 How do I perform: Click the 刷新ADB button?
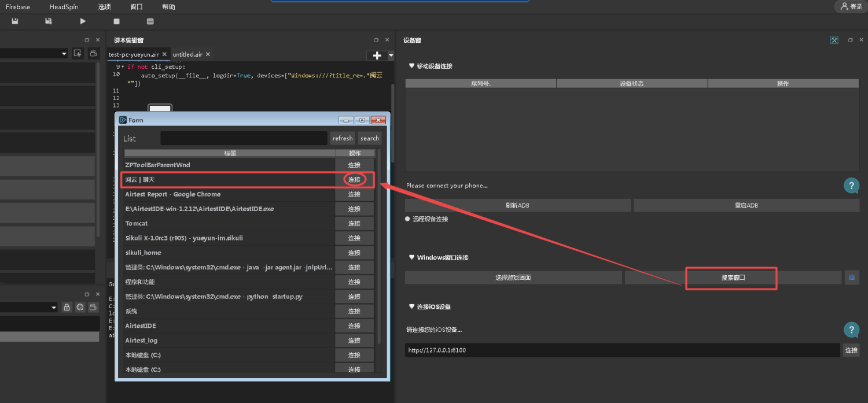coord(517,205)
